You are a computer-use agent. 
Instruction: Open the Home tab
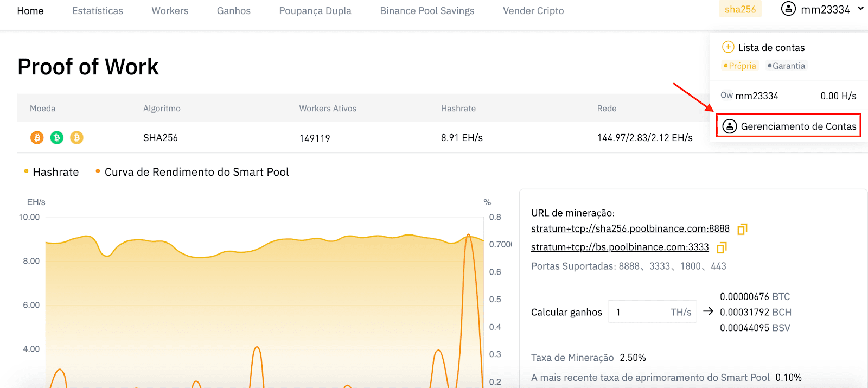pyautogui.click(x=30, y=11)
